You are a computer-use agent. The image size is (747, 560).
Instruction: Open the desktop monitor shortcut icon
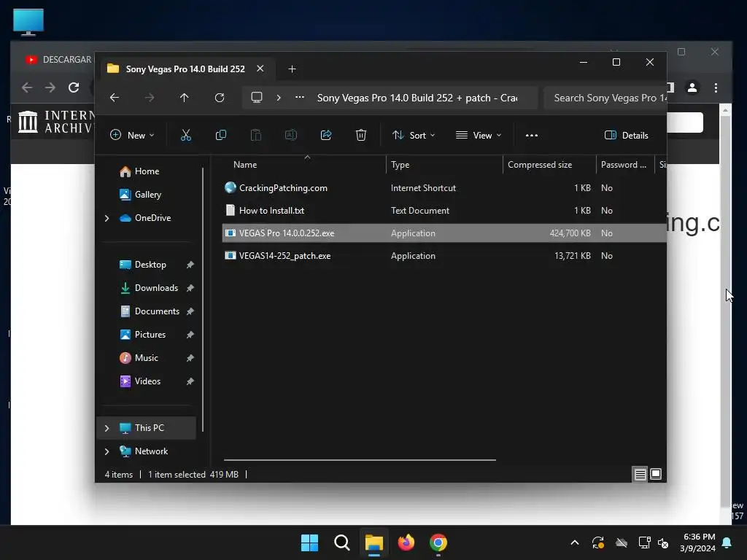[28, 22]
